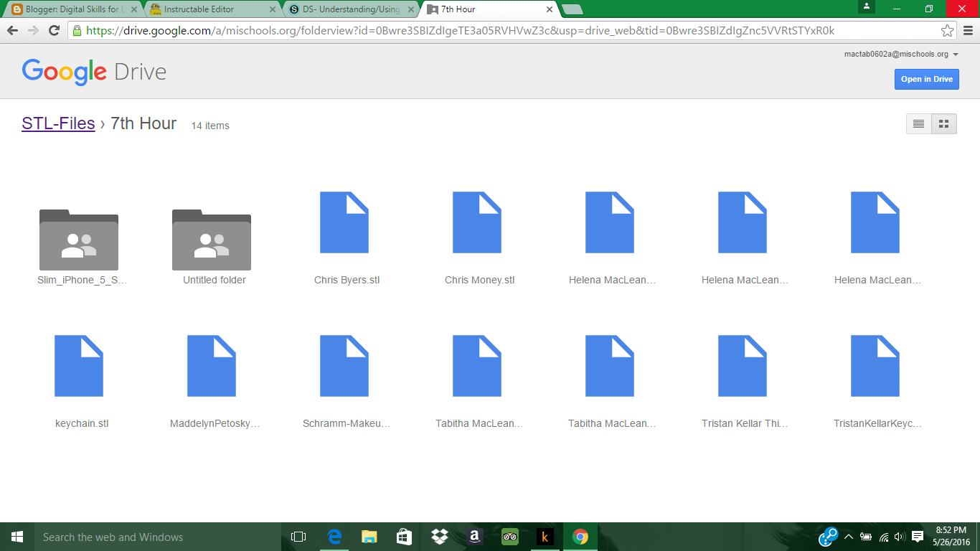Select the keychain.stl file icon
This screenshot has width=980, height=551.
pyautogui.click(x=79, y=366)
